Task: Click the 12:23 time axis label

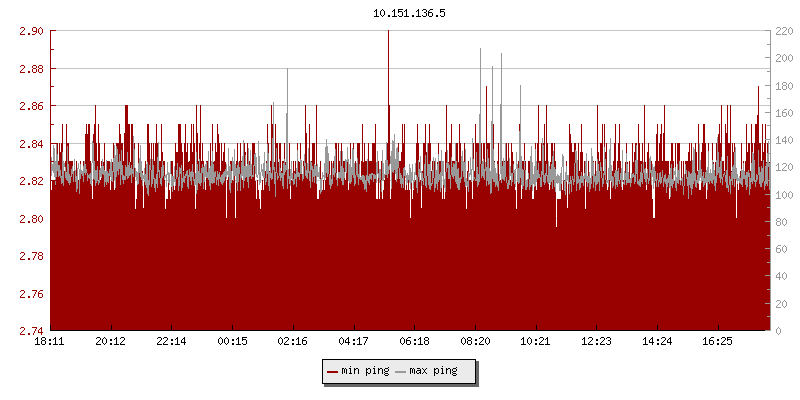Action: (x=596, y=342)
